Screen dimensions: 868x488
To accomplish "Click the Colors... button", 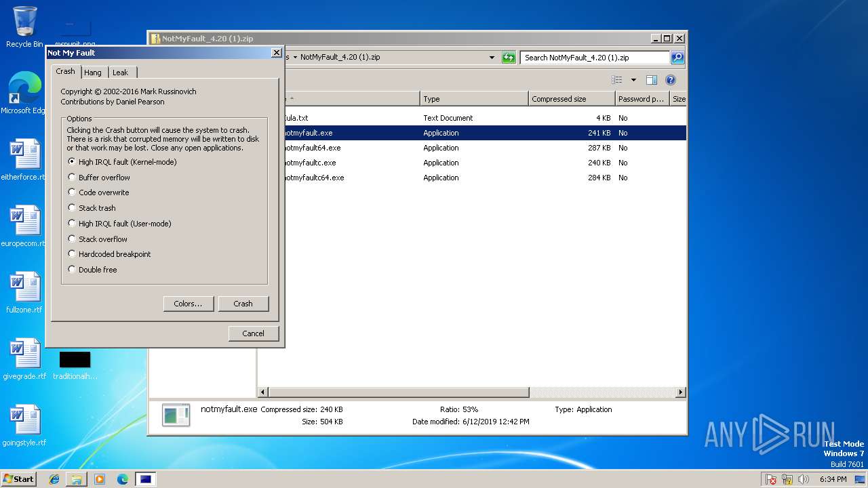I will tap(189, 304).
